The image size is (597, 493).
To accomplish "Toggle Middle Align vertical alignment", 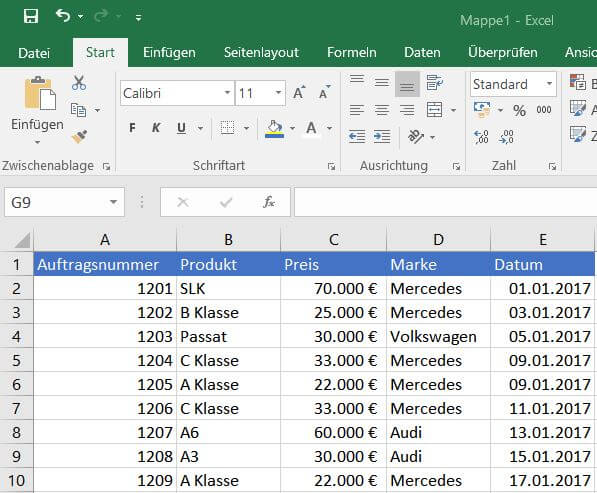I will pos(382,82).
